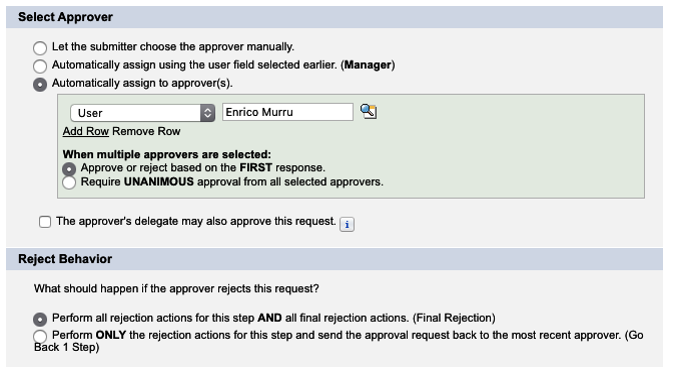Screen dimensions: 674x375
Task: Open the User approver type dropdown
Action: [x=142, y=113]
